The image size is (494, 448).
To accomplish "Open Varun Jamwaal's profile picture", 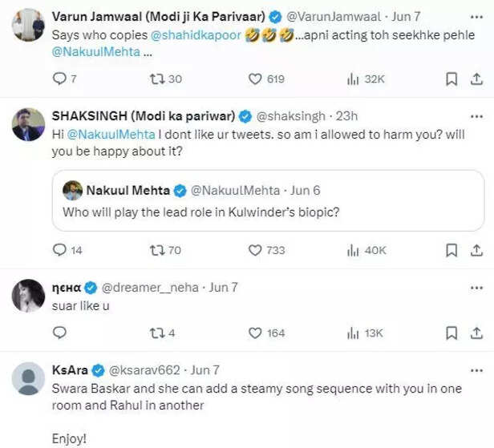I will tap(28, 25).
